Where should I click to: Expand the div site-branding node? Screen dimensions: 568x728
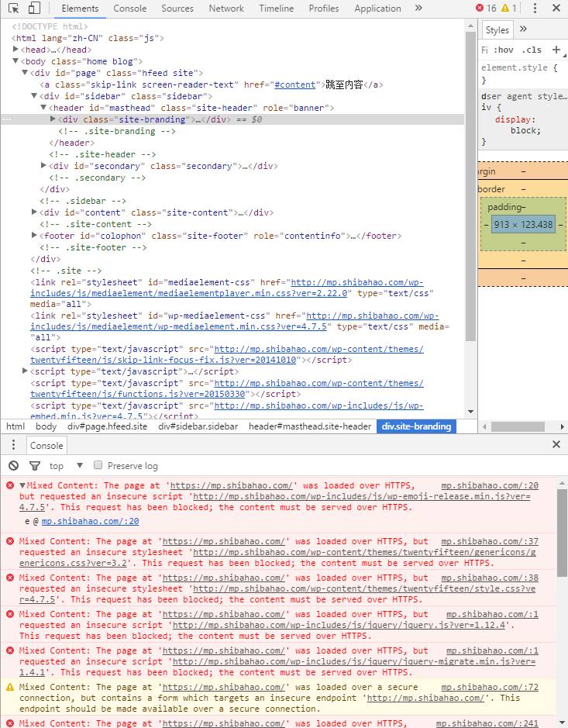click(x=53, y=119)
